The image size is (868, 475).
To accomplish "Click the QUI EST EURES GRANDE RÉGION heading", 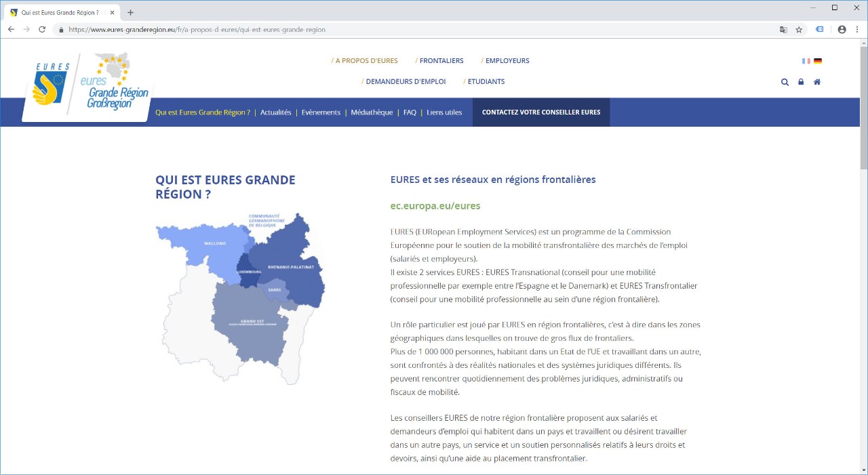I will (x=225, y=187).
